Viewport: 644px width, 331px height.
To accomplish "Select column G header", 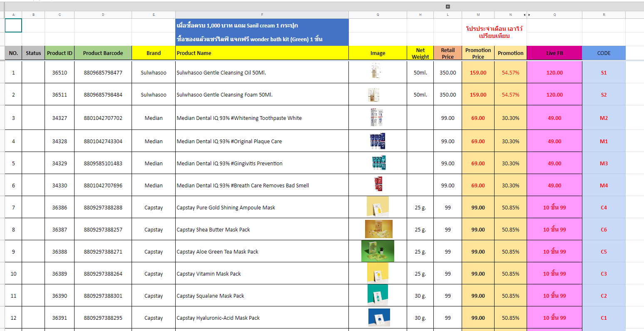I will [x=378, y=15].
